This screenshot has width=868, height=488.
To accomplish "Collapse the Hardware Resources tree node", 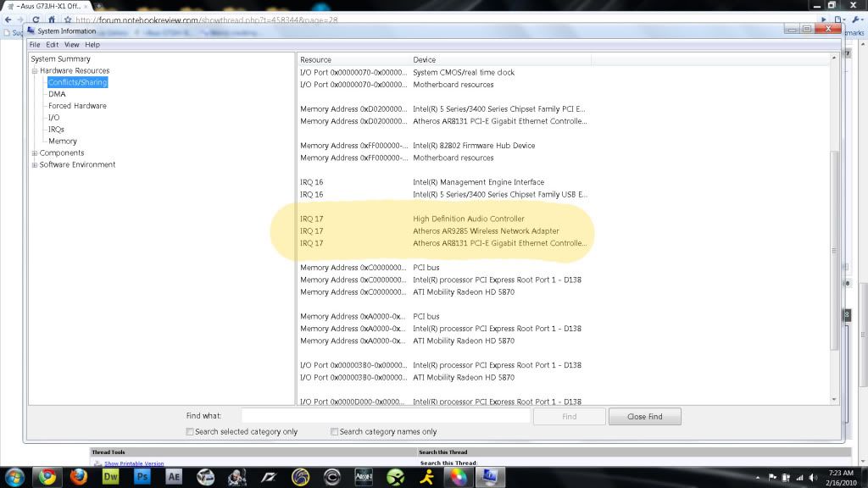I will (x=35, y=71).
